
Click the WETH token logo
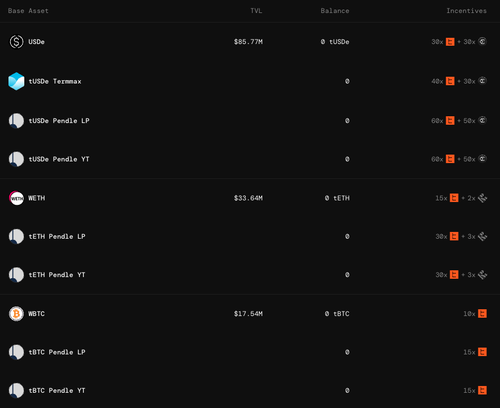(16, 198)
